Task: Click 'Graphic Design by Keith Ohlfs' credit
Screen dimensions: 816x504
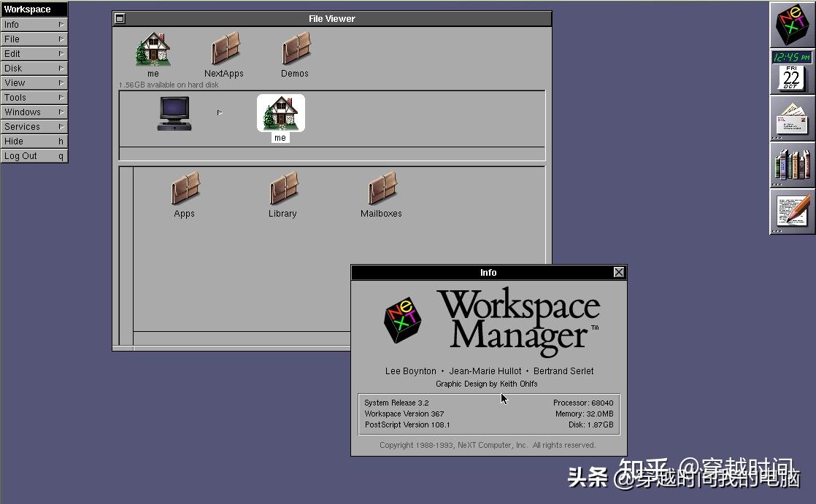Action: tap(487, 384)
